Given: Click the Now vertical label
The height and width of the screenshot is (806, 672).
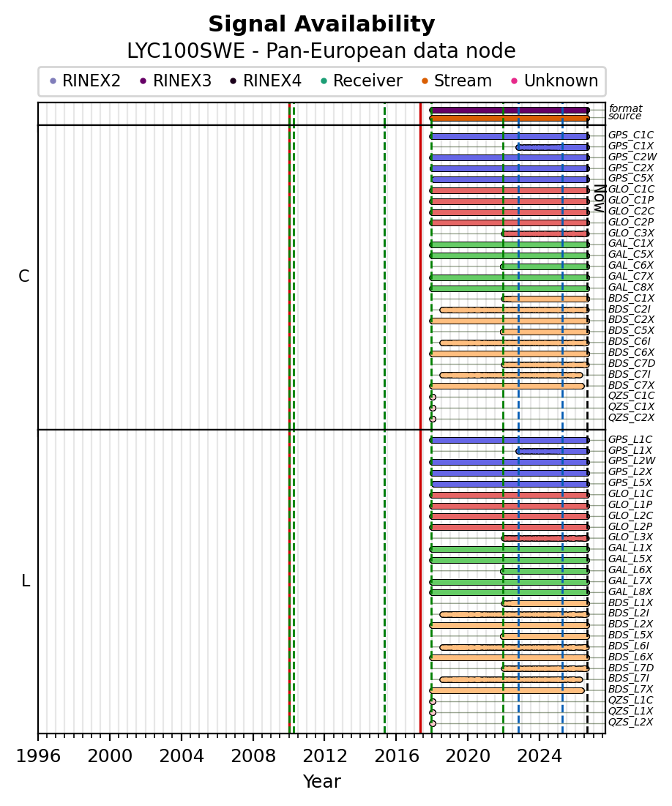Looking at the screenshot, I should 600,198.
